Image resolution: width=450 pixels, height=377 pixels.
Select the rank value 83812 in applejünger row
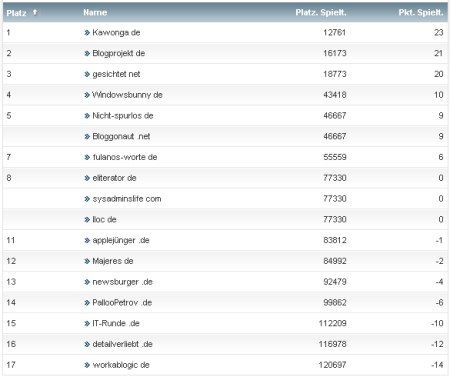click(x=335, y=240)
